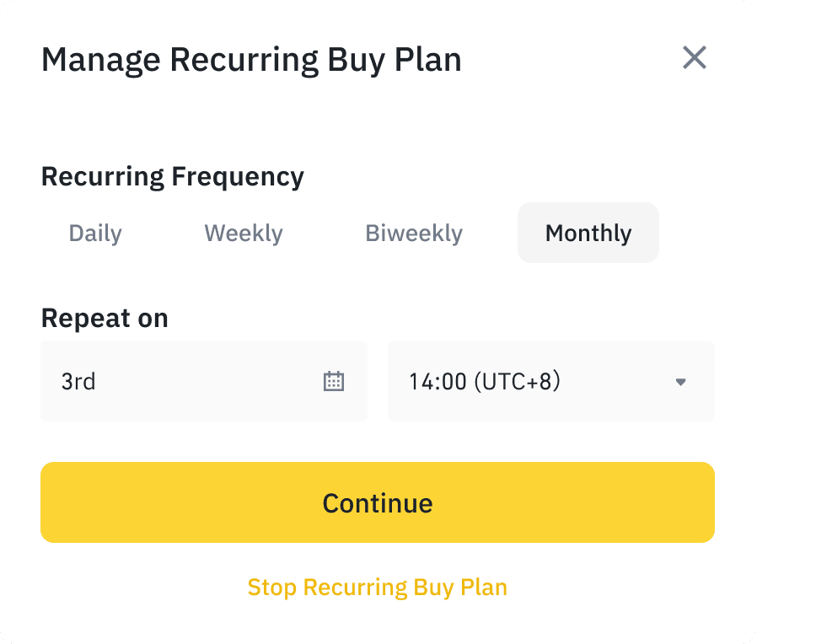Close the Manage Recurring Buy Plan dialog

[695, 58]
